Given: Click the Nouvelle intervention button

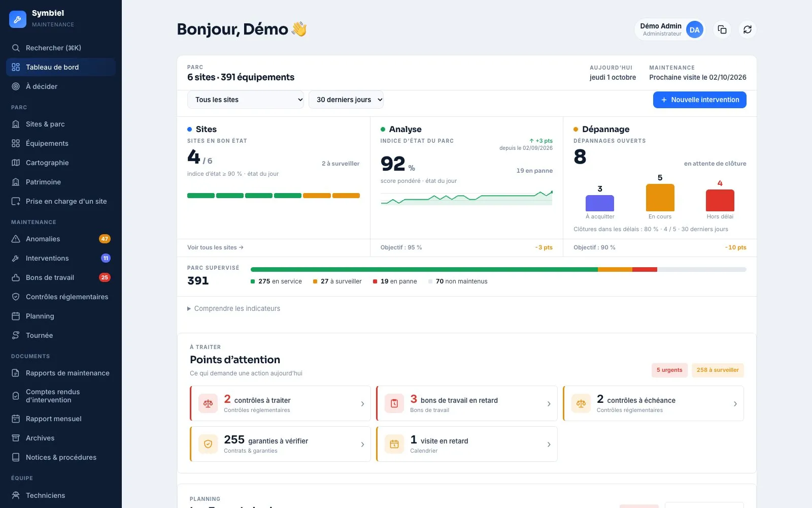Looking at the screenshot, I should click(699, 100).
